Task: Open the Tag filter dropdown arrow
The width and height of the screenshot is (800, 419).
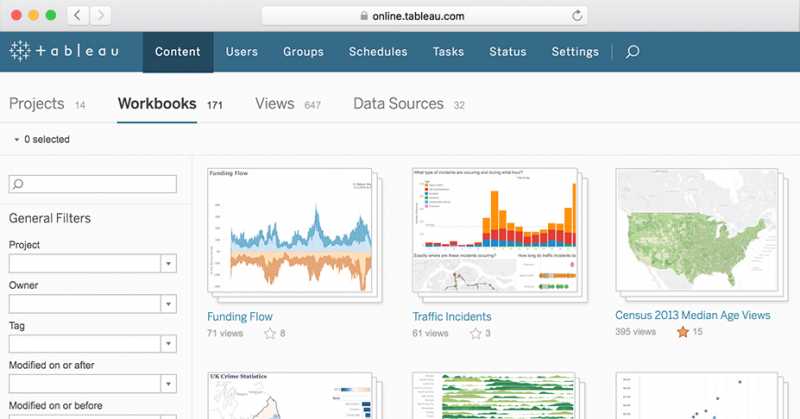Action: click(168, 344)
